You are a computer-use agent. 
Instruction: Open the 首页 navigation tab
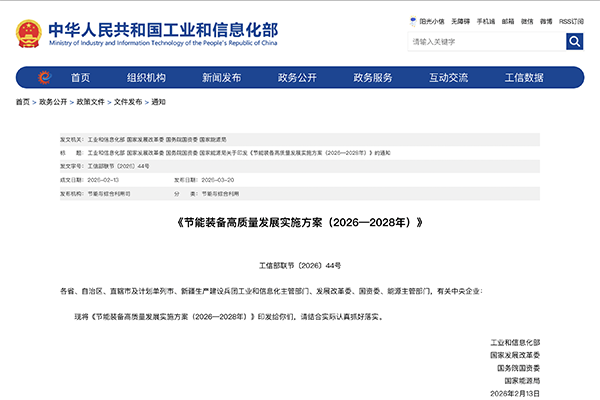tap(80, 77)
